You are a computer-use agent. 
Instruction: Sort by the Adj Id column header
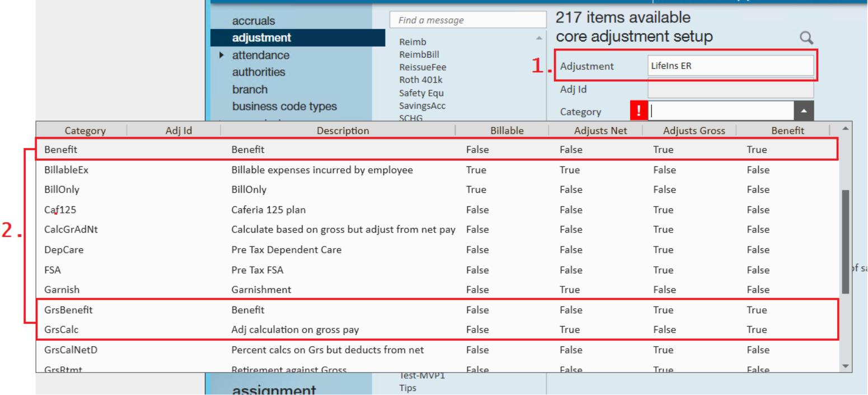(x=179, y=131)
